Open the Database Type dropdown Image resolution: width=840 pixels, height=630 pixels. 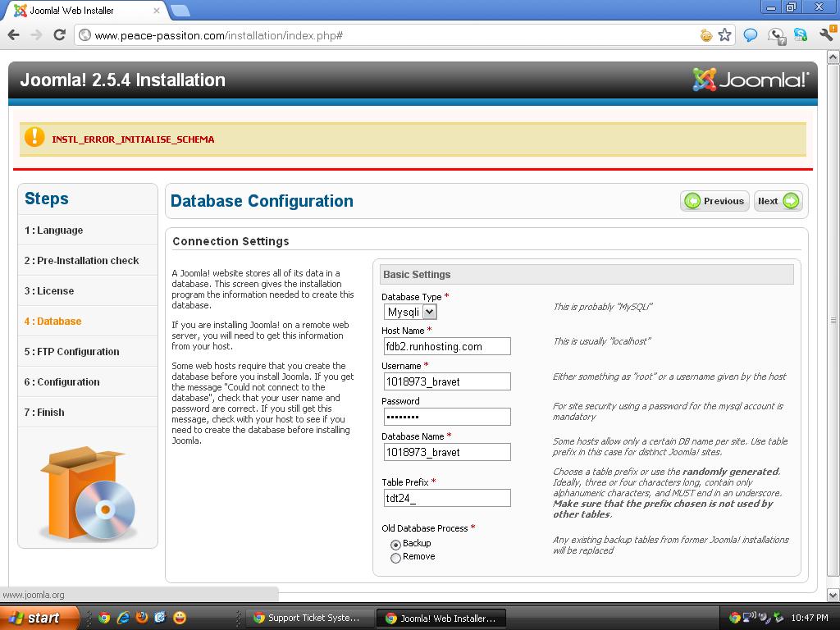410,312
